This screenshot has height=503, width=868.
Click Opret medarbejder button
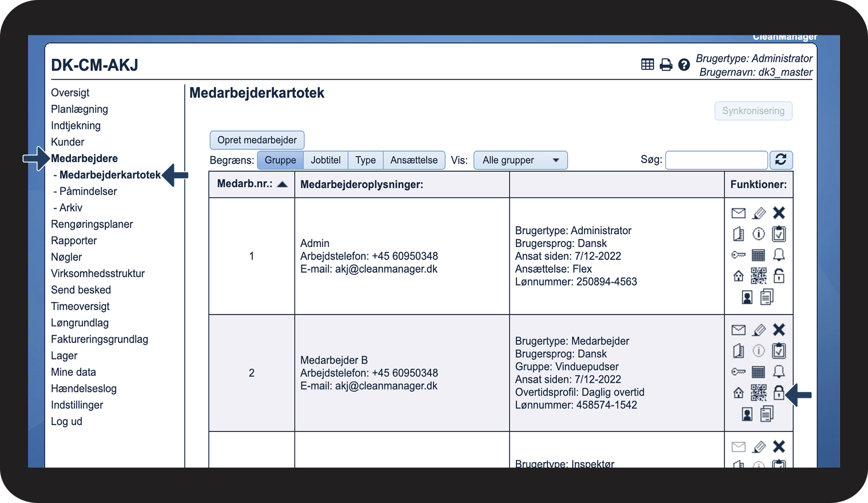coord(257,140)
